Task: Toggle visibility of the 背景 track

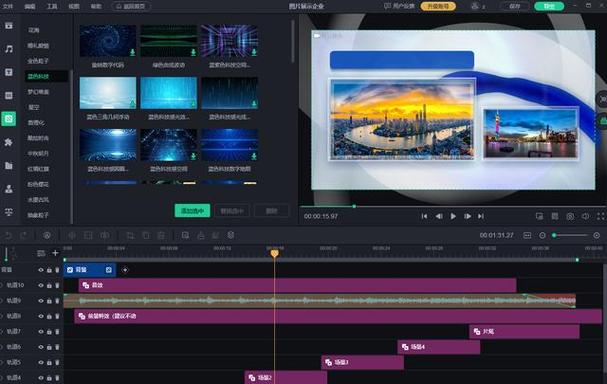Action: click(41, 270)
